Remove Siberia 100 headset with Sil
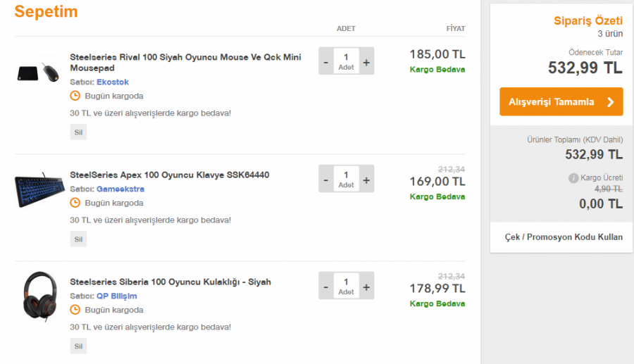634x364 pixels. (x=78, y=346)
